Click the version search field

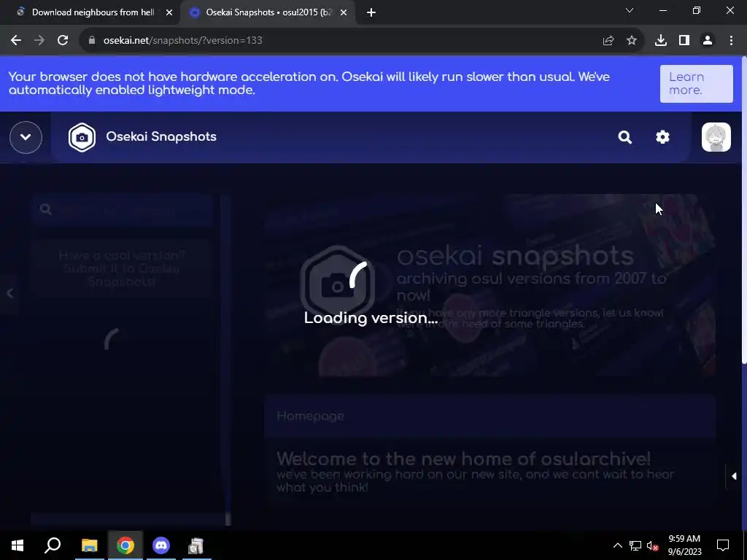coord(123,209)
